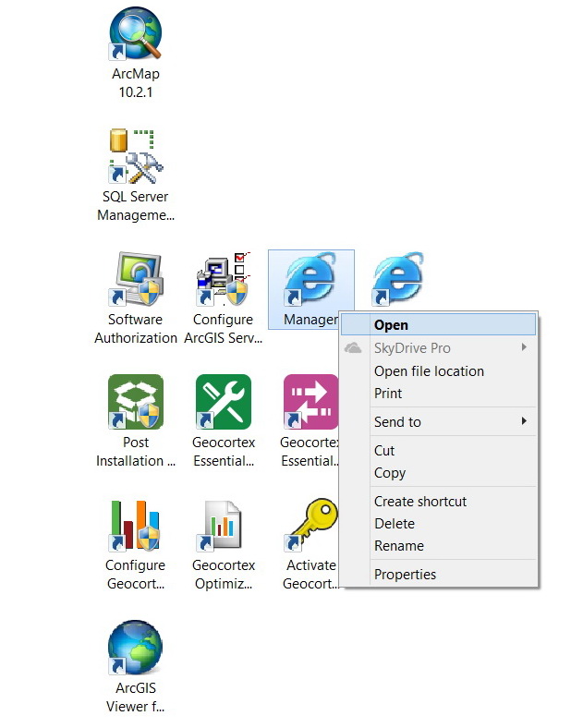Click the SkyDrive Pro cloud icon
This screenshot has width=571, height=728.
click(353, 347)
